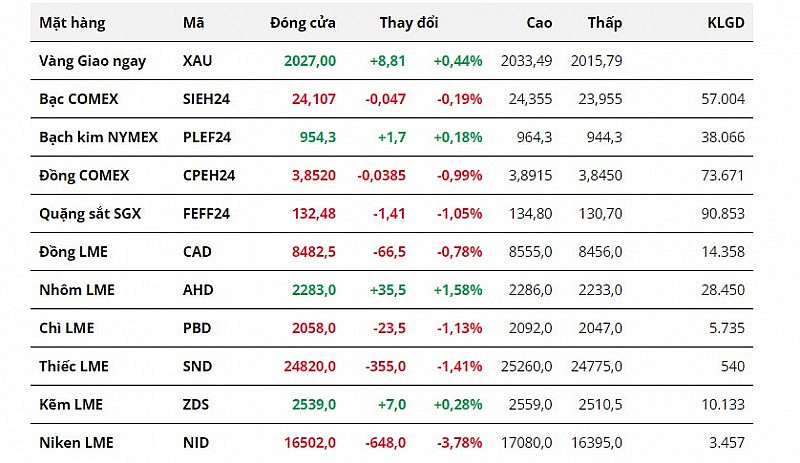This screenshot has width=800, height=463.
Task: Click the Đóng cửa column header
Action: (x=302, y=22)
